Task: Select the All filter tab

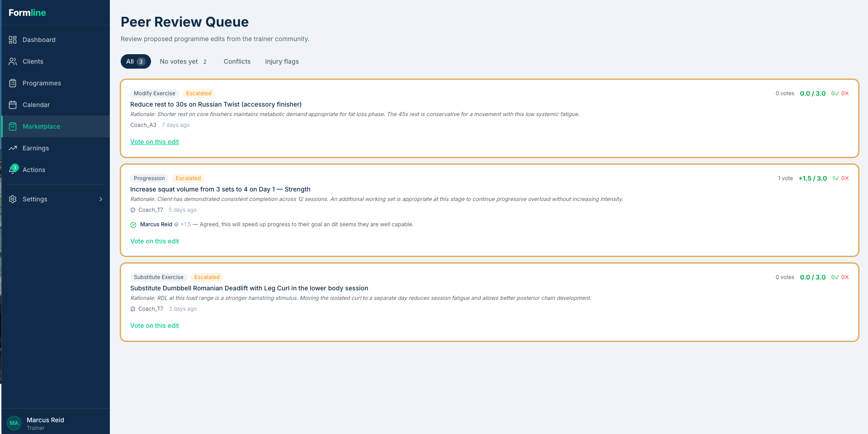Action: point(135,61)
